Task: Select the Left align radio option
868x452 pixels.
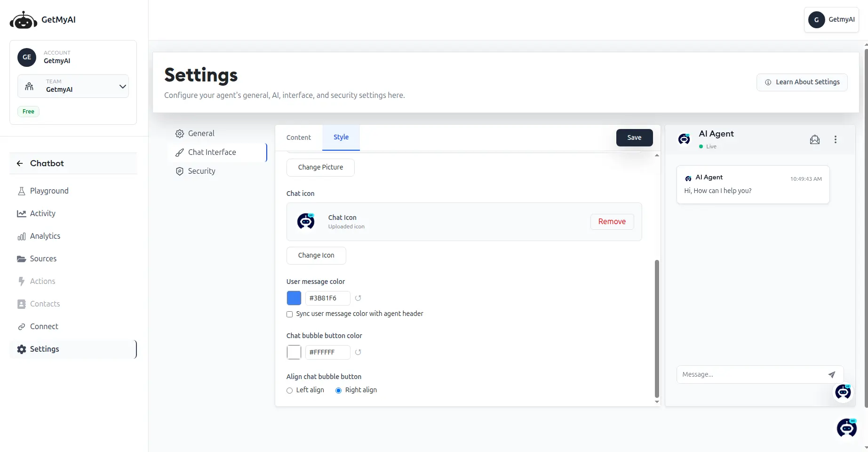Action: (290, 390)
